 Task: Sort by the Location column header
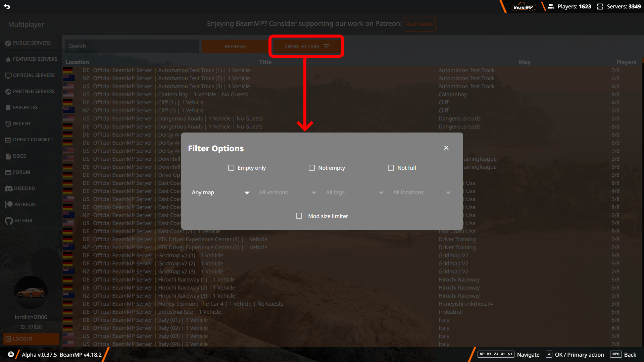click(77, 62)
